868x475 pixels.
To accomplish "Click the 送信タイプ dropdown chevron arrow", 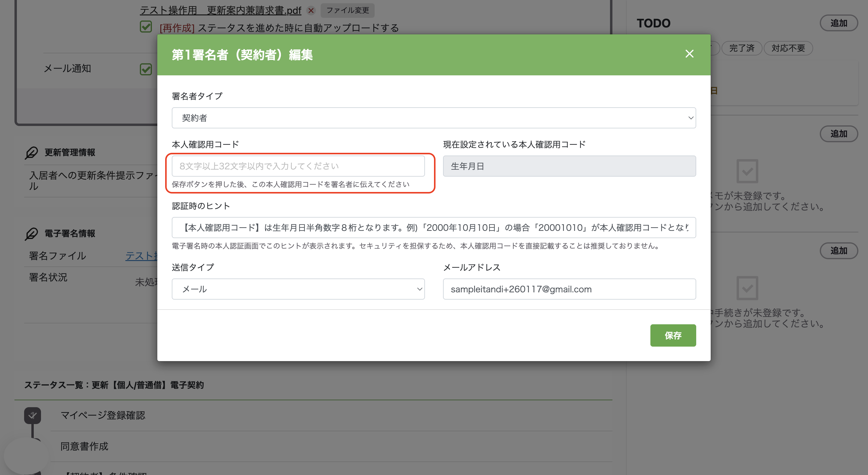I will click(x=420, y=289).
